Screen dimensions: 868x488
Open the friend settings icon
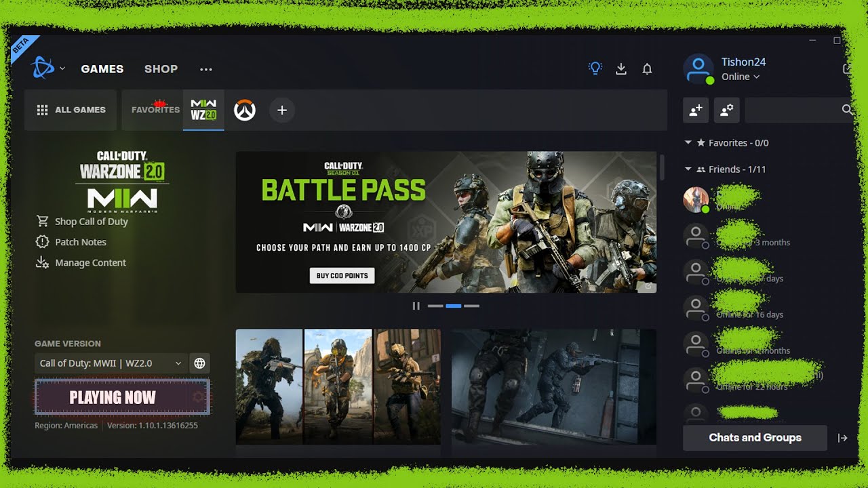click(x=726, y=110)
